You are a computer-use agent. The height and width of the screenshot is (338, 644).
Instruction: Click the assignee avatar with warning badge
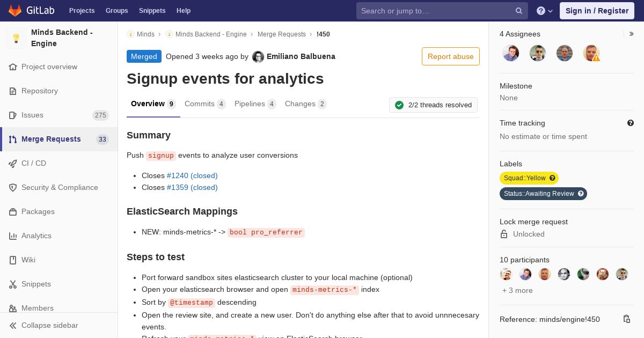(x=591, y=53)
